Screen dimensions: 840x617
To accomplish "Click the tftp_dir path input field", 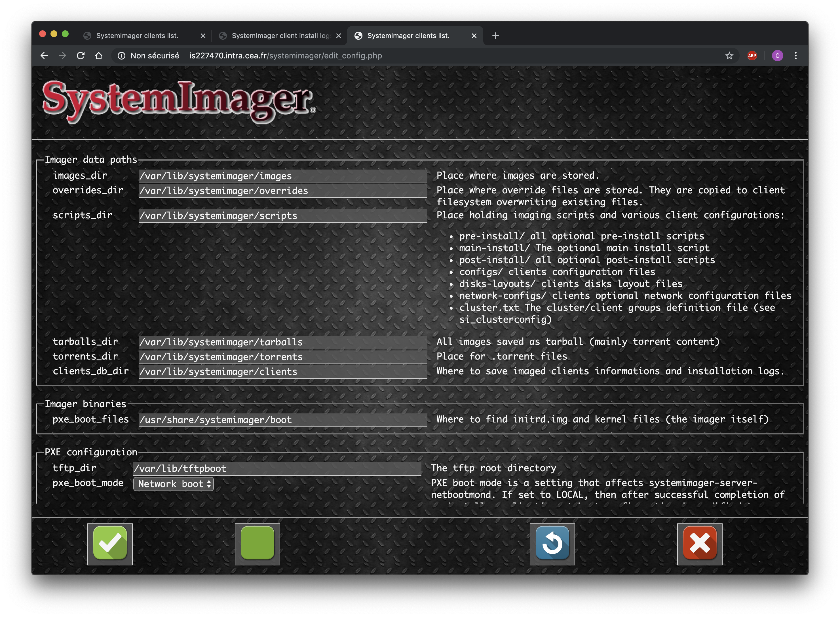I will (278, 468).
